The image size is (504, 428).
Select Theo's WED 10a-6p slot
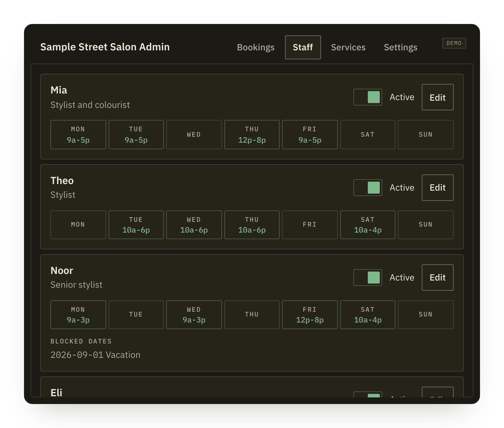click(x=194, y=225)
